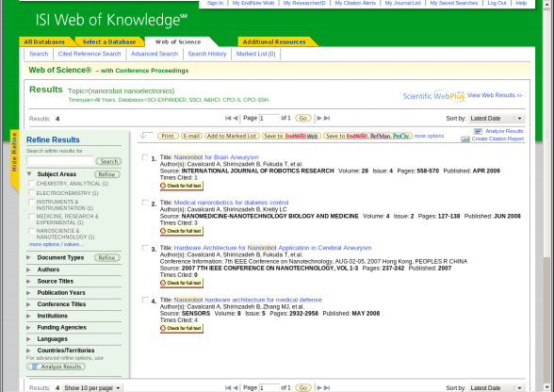Click the select-all arrow icon beside Print
This screenshot has height=392, width=554.
coord(145,136)
